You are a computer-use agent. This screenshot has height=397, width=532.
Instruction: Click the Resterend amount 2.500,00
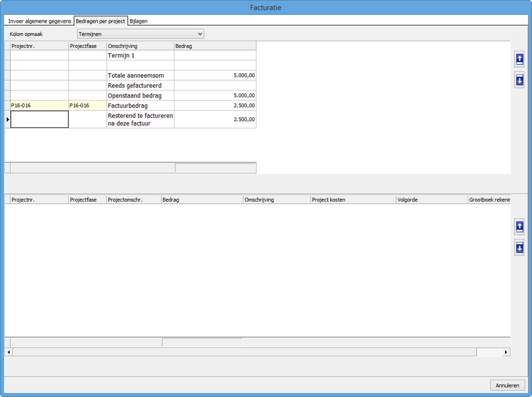(215, 119)
